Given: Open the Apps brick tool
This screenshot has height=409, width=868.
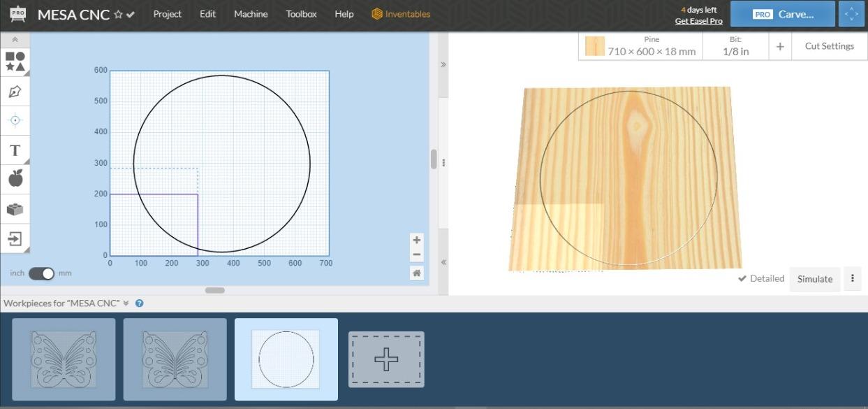Looking at the screenshot, I should (x=15, y=209).
